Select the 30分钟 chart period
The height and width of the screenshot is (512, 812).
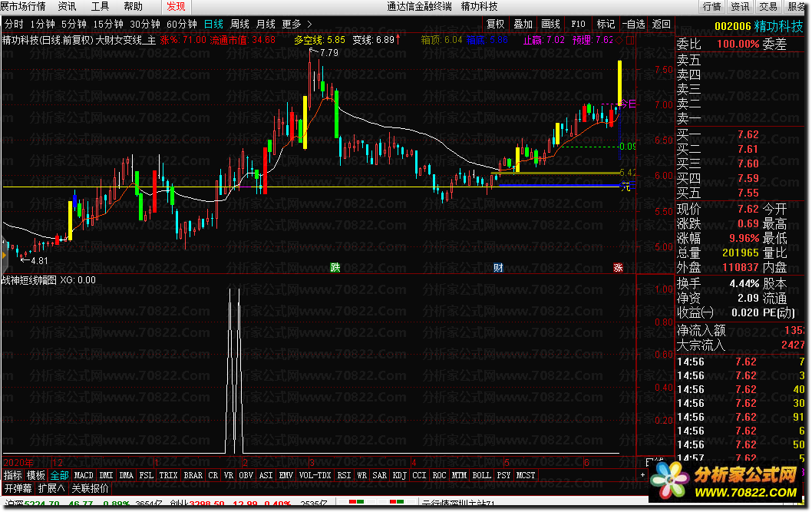click(x=145, y=25)
